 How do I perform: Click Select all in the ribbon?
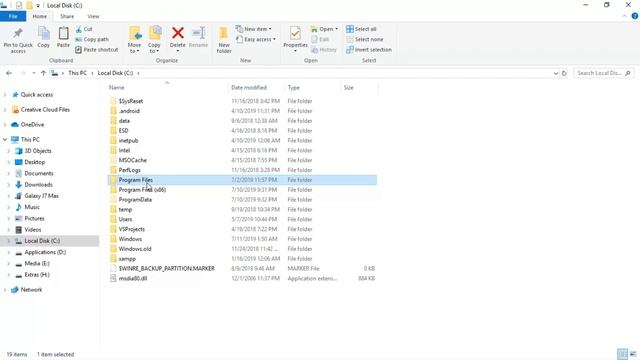point(361,29)
